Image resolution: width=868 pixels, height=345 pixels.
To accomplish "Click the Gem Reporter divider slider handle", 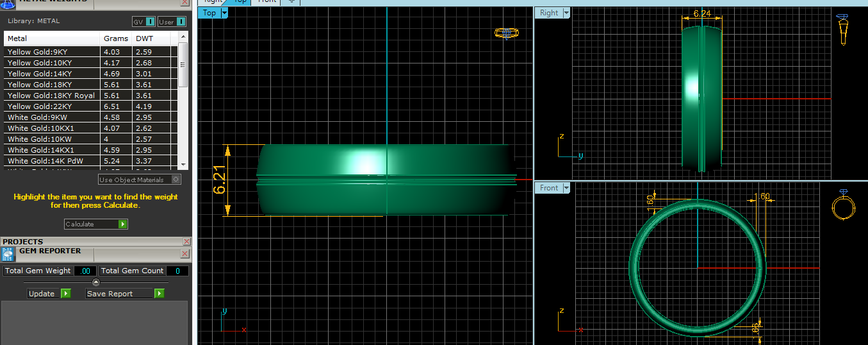I will click(x=96, y=282).
